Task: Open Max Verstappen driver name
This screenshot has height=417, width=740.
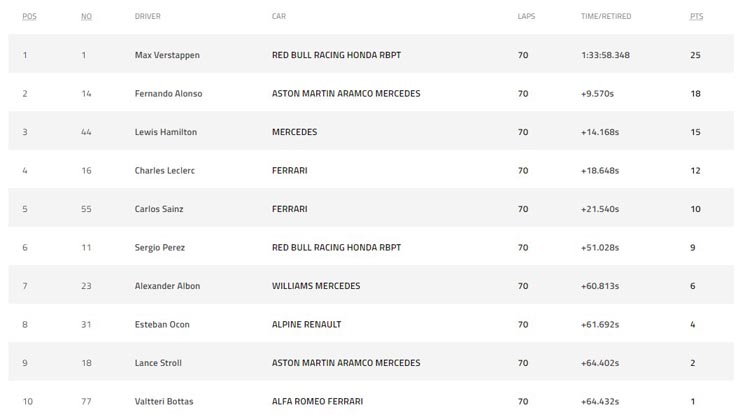Action: coord(167,55)
